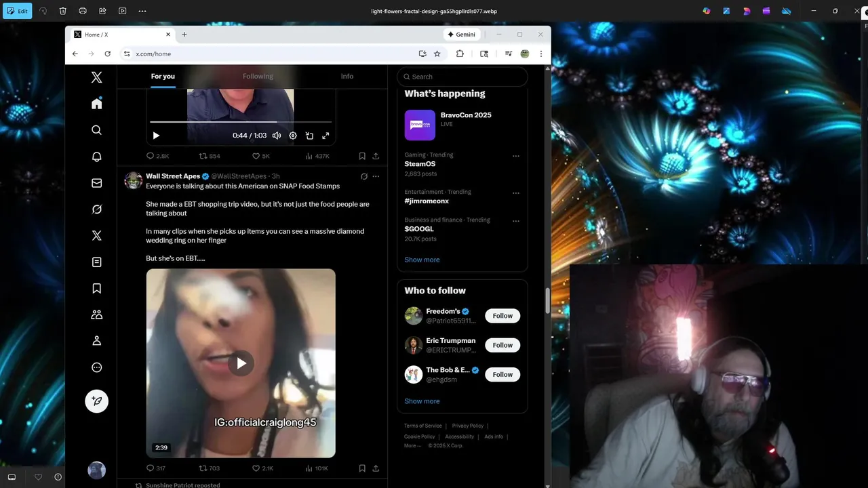Click the X logo in sidebar
This screenshot has height=488, width=868.
pyautogui.click(x=96, y=77)
